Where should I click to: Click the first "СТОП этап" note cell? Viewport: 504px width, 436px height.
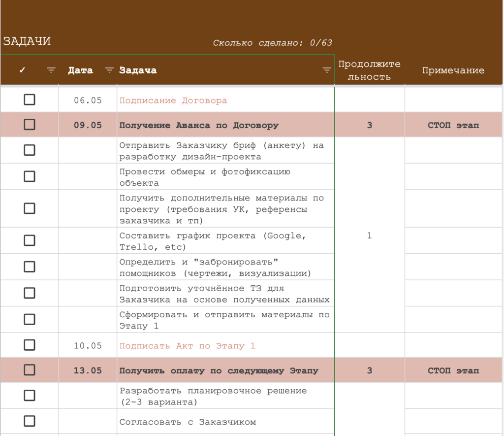(453, 125)
